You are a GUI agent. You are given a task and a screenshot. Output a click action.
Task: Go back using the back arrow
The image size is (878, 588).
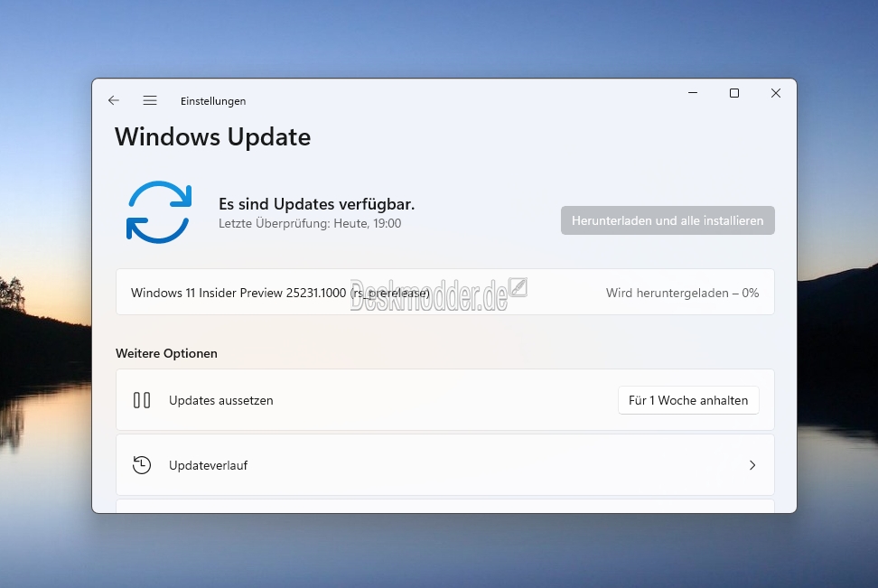coord(114,100)
